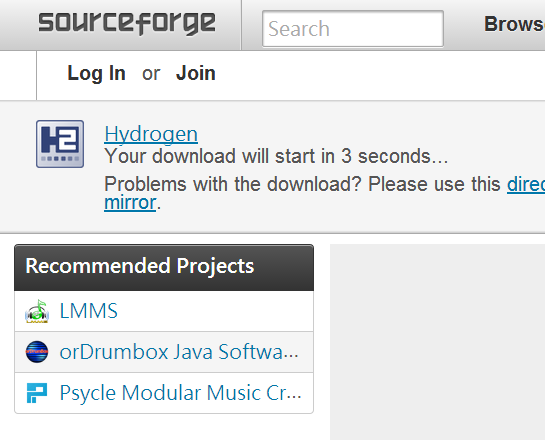This screenshot has width=545, height=440.
Task: Open the LMMS project link
Action: click(89, 311)
